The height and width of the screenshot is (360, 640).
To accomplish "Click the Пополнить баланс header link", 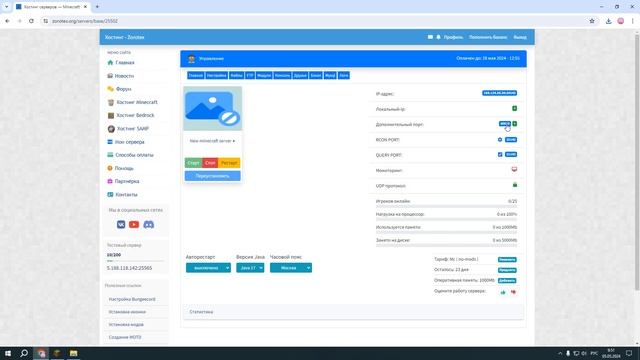I will [488, 37].
